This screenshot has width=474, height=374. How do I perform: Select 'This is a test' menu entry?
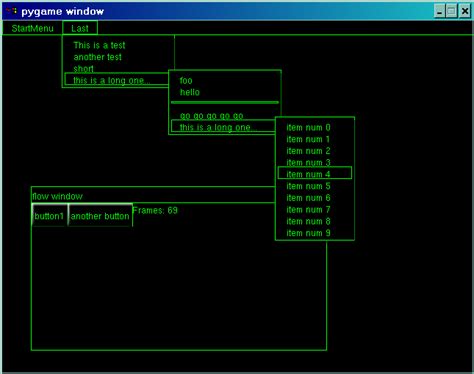[x=99, y=45]
